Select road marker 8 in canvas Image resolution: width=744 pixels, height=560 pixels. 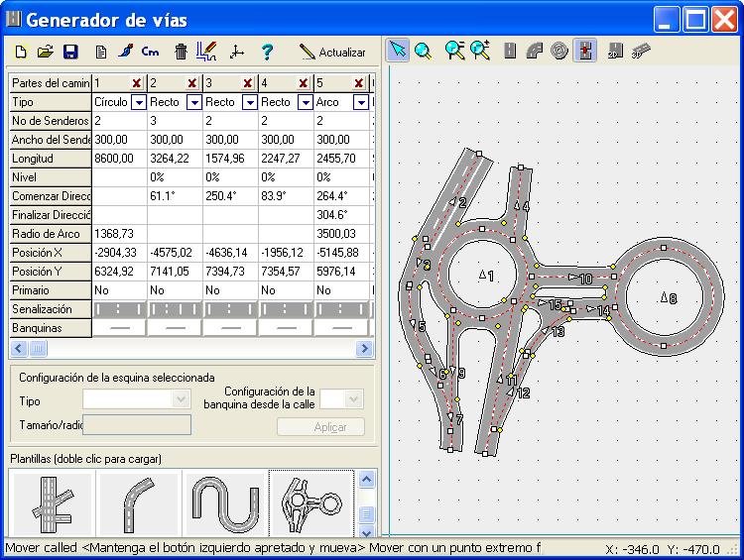669,297
